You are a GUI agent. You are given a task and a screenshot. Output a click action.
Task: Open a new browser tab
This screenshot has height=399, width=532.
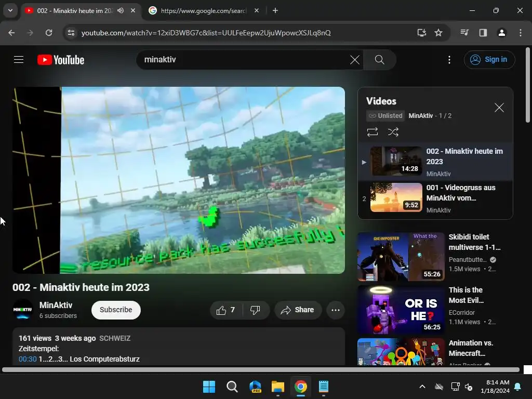tap(275, 10)
